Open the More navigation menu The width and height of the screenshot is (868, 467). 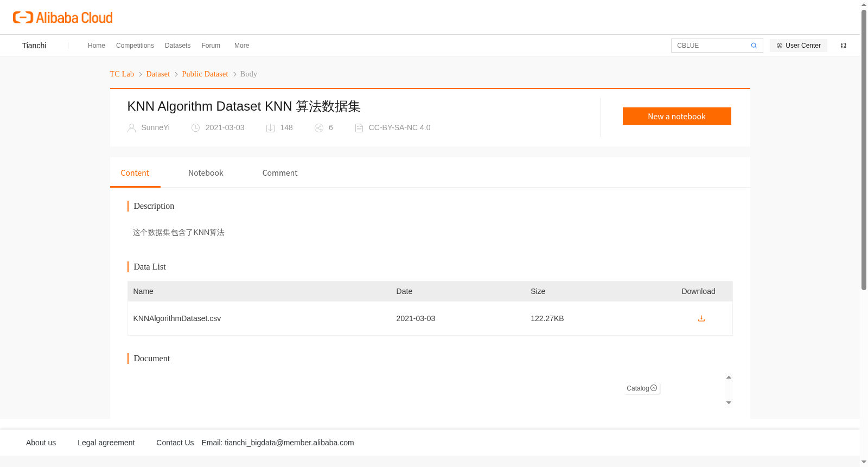[x=242, y=46]
